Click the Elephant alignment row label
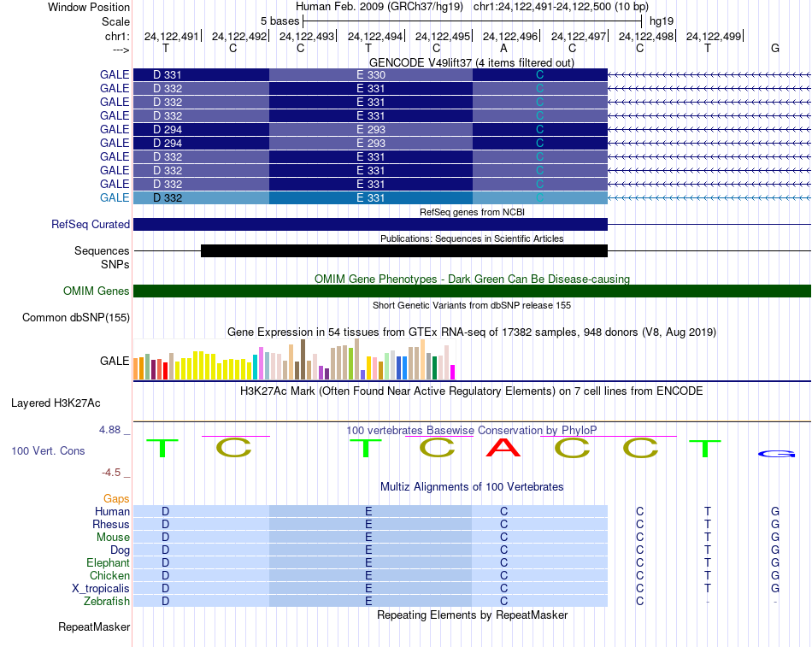 (x=108, y=562)
